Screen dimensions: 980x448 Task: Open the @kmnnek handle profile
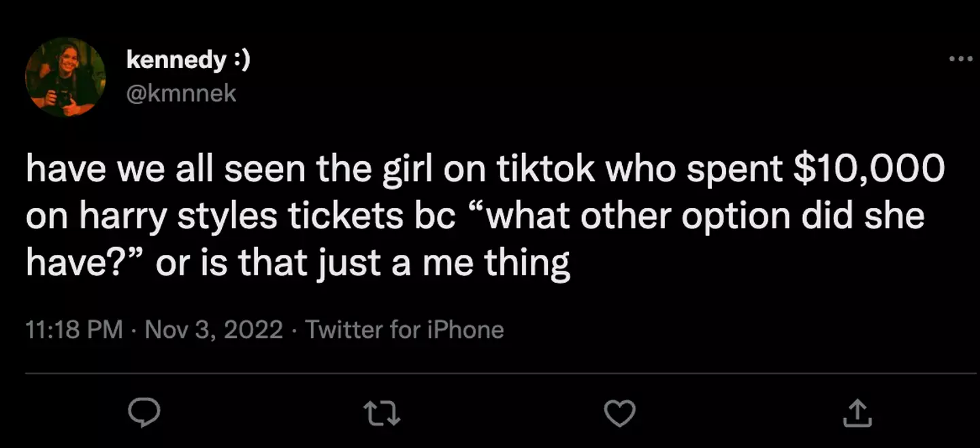pos(182,92)
